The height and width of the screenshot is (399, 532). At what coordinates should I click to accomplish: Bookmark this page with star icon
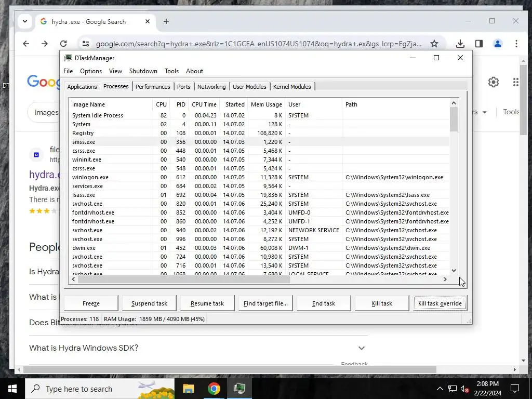[x=434, y=44]
